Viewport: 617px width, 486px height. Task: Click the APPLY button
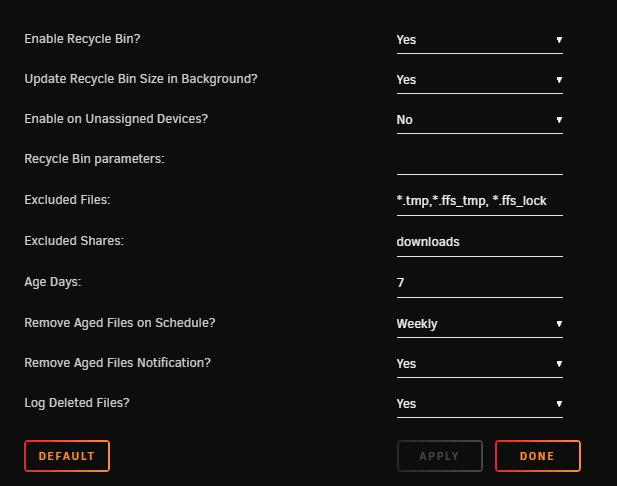(440, 456)
